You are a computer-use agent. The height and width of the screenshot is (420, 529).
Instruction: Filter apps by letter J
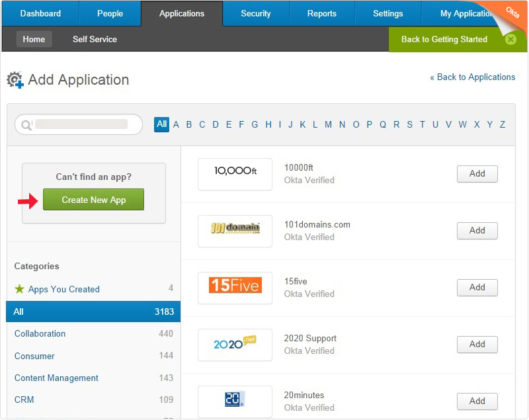point(290,125)
